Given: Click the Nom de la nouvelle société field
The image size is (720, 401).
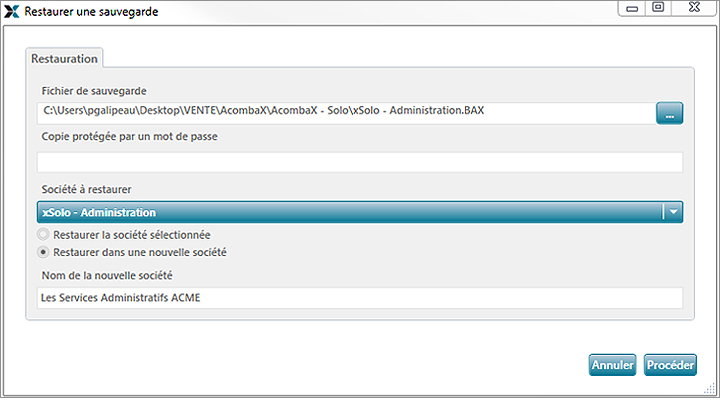Looking at the screenshot, I should click(x=360, y=298).
